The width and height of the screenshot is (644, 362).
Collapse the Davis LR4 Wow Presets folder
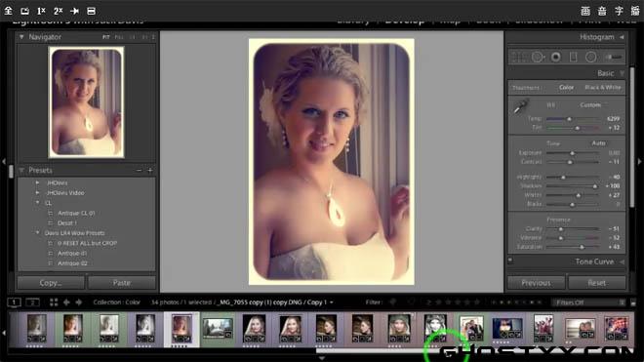point(37,233)
